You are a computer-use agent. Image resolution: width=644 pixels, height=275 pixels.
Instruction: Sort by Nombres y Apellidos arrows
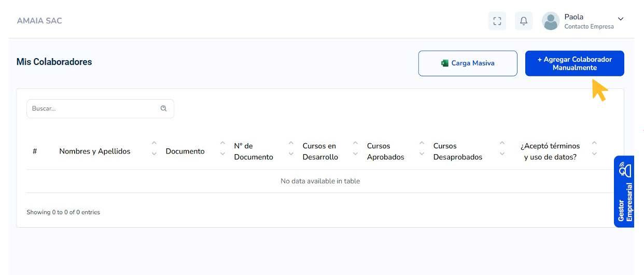pyautogui.click(x=154, y=148)
